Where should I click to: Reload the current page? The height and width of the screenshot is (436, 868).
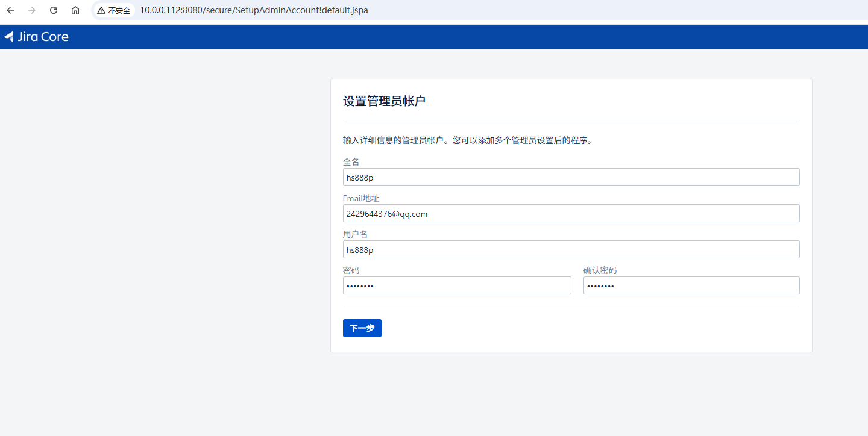54,10
